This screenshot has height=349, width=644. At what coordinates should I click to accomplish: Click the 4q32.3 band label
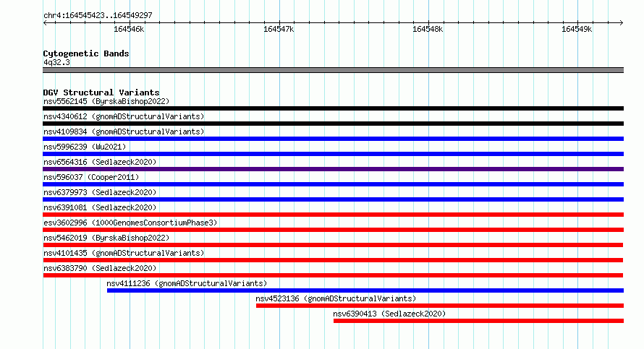(56, 63)
